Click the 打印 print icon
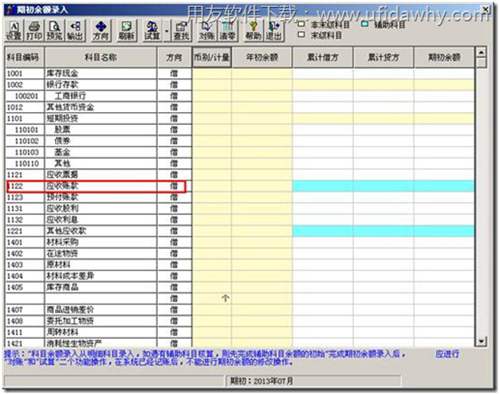Viewport: 500px width, 395px height. point(34,30)
